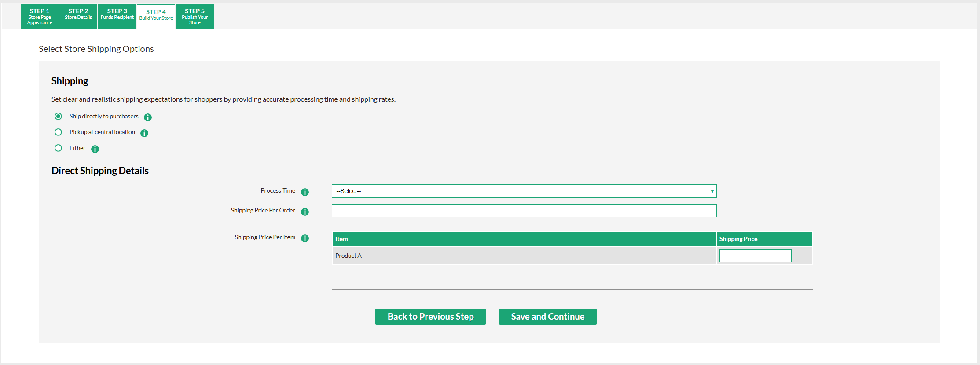The width and height of the screenshot is (980, 365).
Task: Click the Shipping Price Per Order info icon
Action: (305, 212)
